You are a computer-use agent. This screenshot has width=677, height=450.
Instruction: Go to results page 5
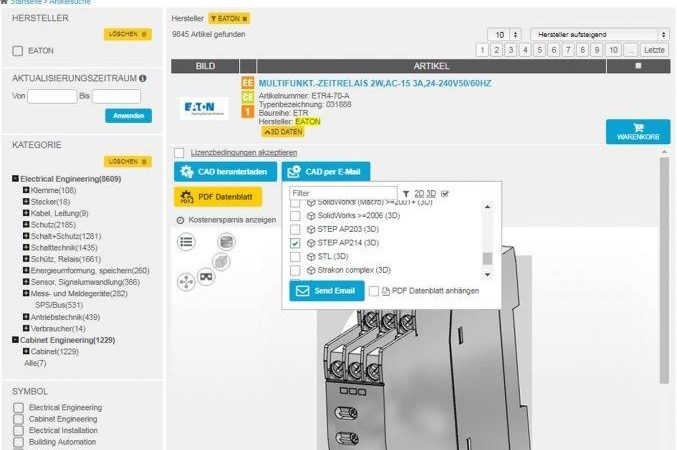click(540, 50)
